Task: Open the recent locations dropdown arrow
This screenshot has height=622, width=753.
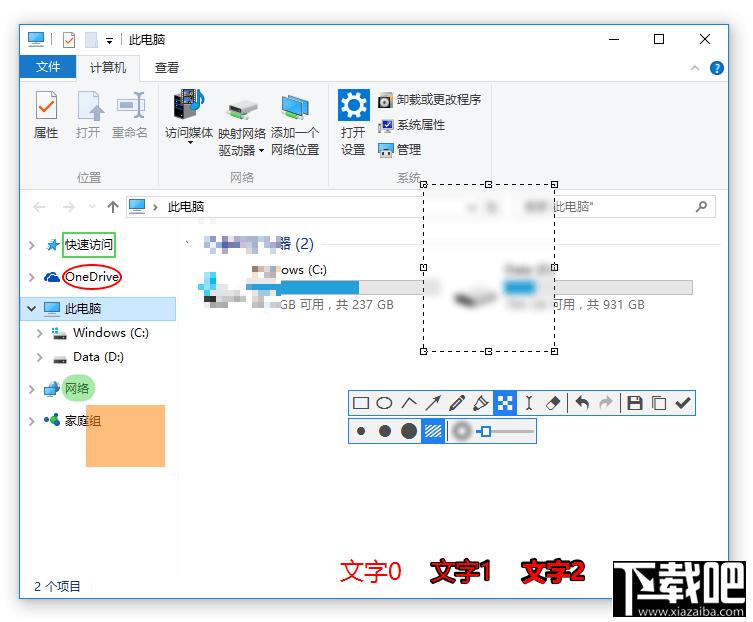Action: 92,207
